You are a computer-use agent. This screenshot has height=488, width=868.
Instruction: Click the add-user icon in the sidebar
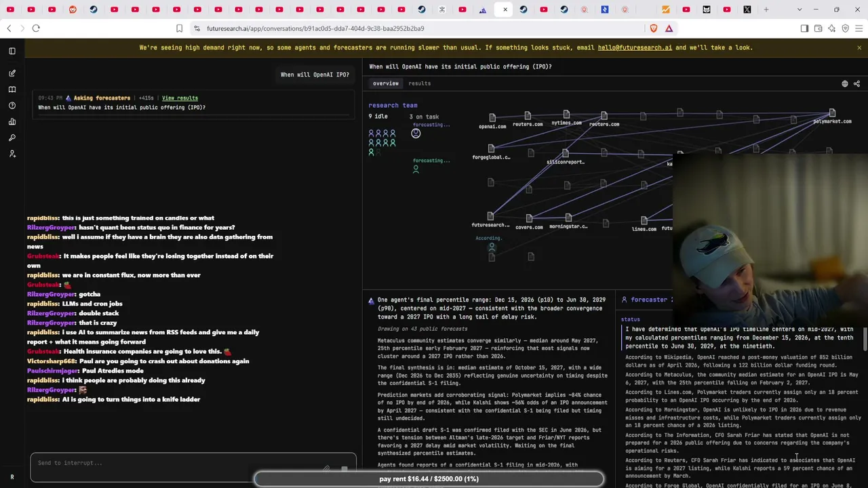point(12,154)
